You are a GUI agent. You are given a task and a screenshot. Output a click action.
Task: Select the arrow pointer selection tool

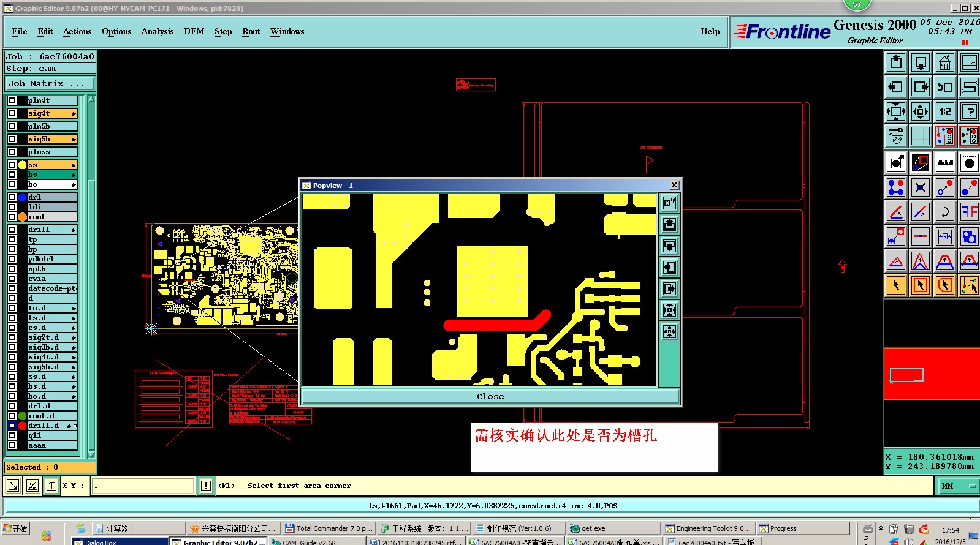(x=896, y=285)
